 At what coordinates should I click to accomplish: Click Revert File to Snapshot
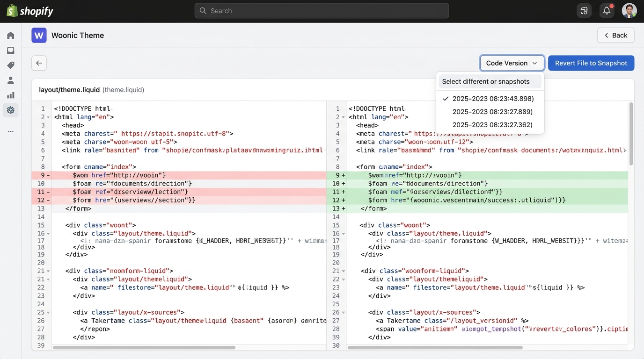tap(591, 63)
